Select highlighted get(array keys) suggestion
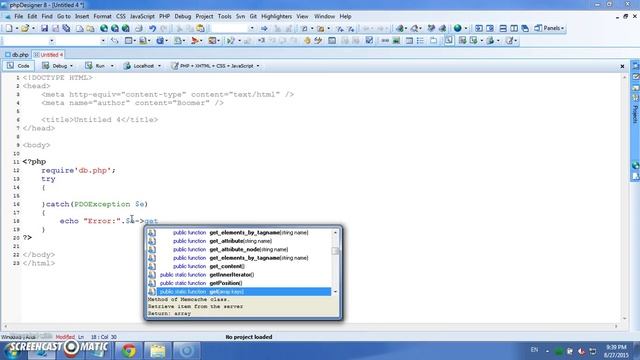This screenshot has height=360, width=640. click(x=244, y=291)
